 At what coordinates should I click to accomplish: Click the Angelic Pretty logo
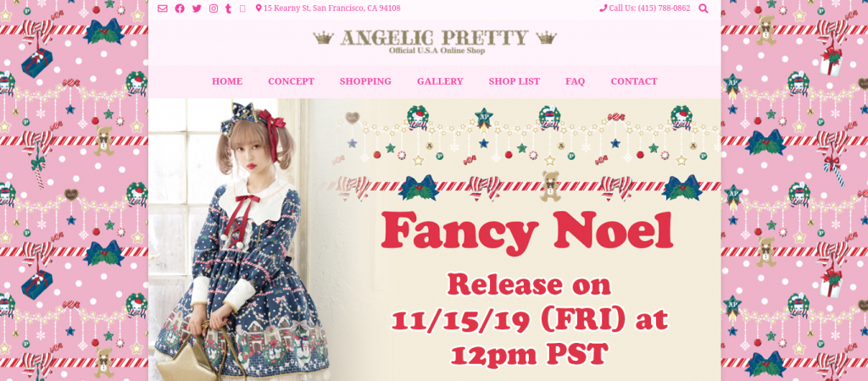point(435,41)
